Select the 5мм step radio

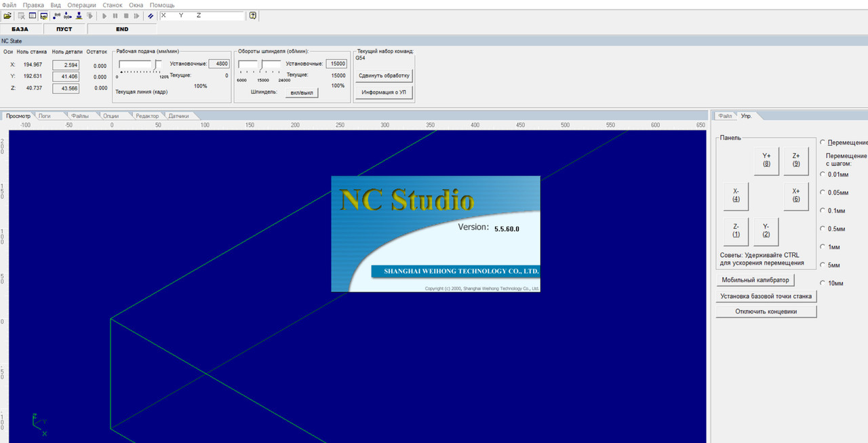coord(823,265)
